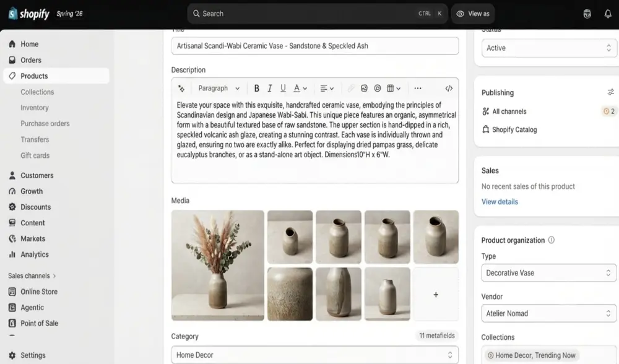
Task: Click Product organization info icon
Action: point(552,240)
